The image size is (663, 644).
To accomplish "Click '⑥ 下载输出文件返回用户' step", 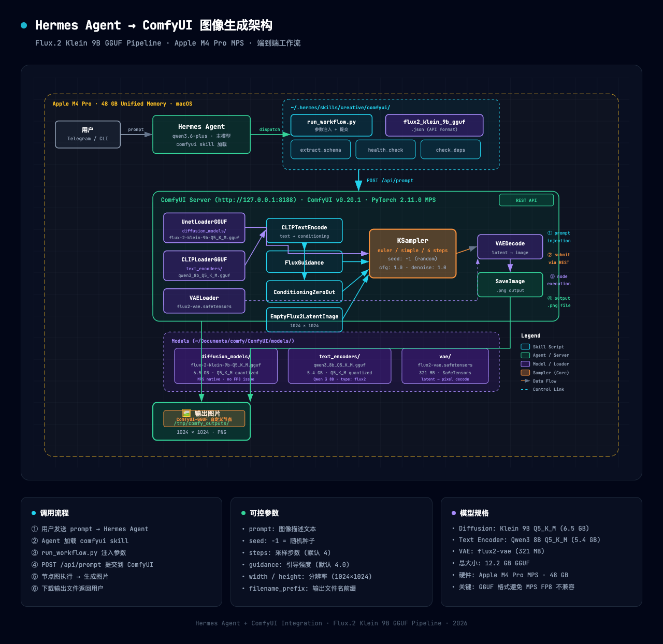I will click(x=67, y=588).
